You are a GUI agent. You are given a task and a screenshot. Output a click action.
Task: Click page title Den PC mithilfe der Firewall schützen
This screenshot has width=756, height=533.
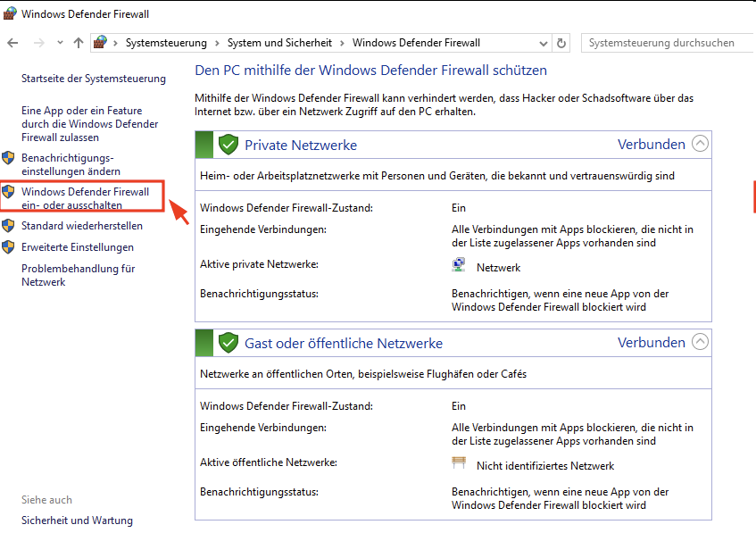pyautogui.click(x=370, y=71)
